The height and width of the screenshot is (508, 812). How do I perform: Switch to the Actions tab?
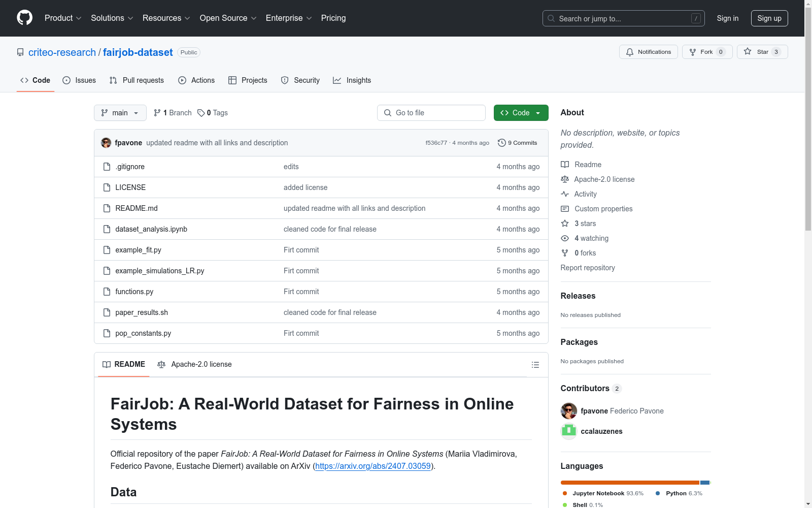196,80
